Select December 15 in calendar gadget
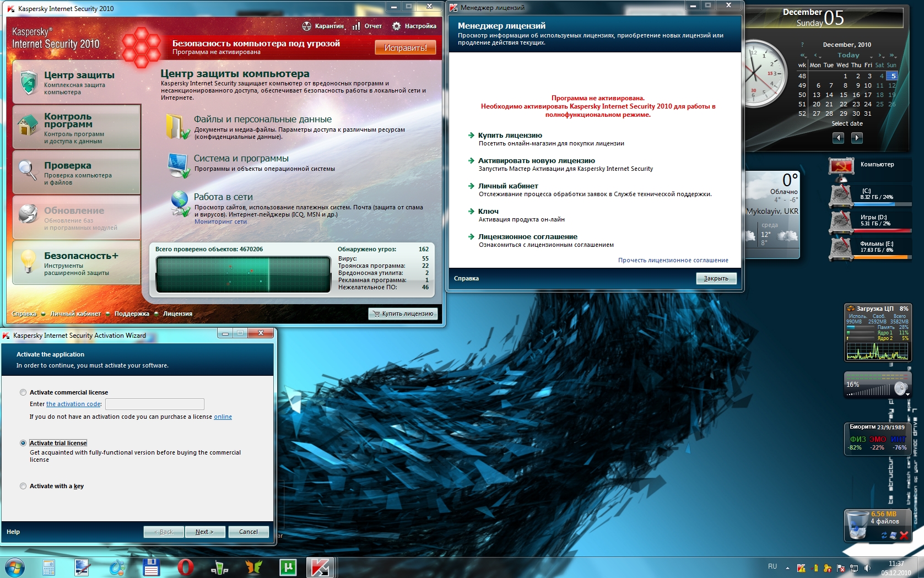The height and width of the screenshot is (578, 924). click(844, 95)
